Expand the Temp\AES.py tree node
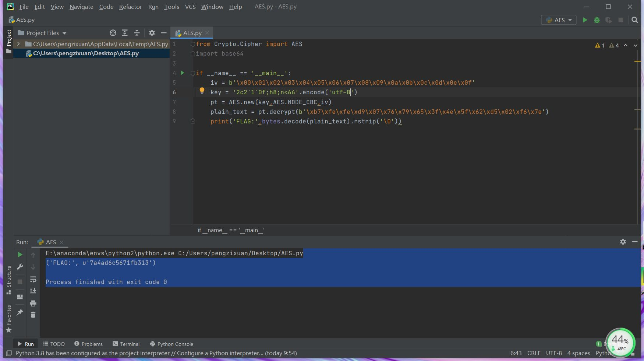 click(x=18, y=44)
